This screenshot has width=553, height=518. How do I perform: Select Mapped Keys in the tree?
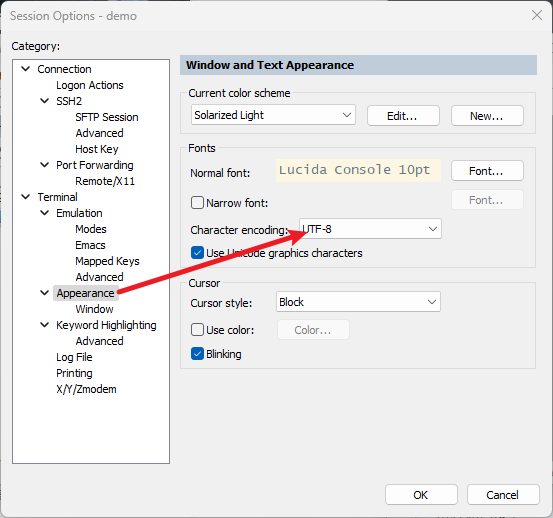coord(107,261)
